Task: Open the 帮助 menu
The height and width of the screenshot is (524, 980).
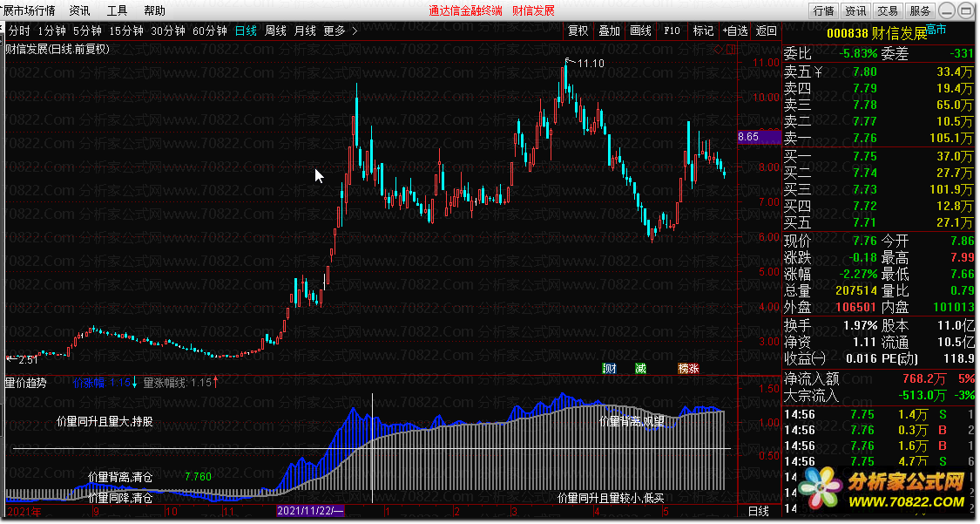Action: coord(154,10)
